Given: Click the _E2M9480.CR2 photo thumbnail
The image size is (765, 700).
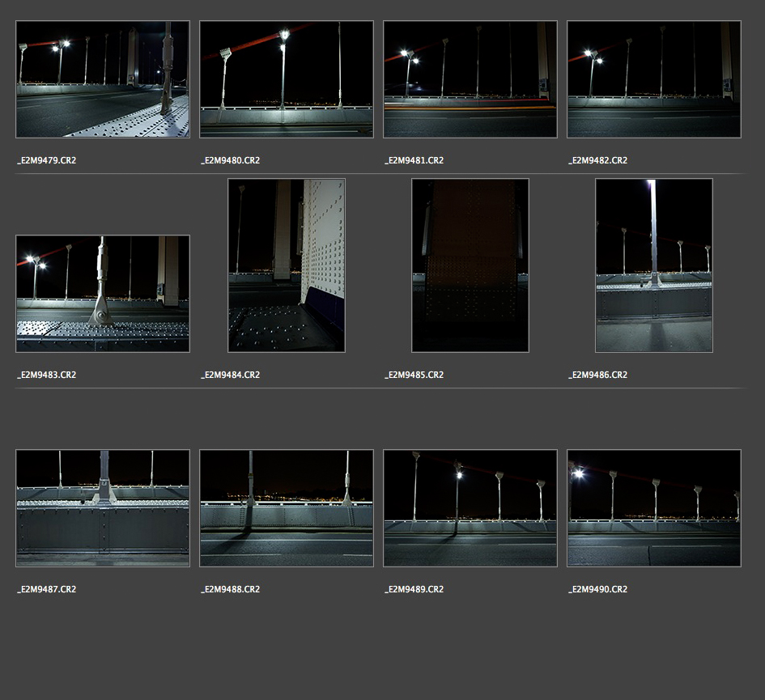Looking at the screenshot, I should (x=287, y=79).
